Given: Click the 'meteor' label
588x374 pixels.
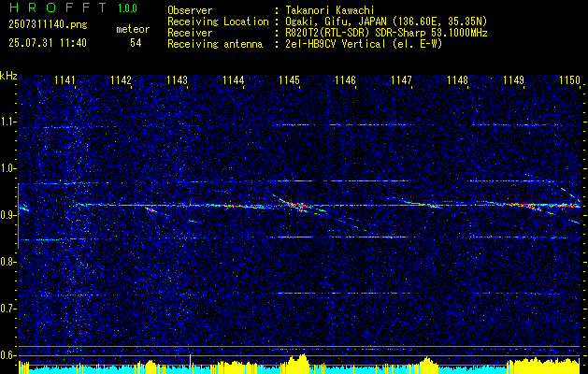Looking at the screenshot, I should (x=133, y=29).
